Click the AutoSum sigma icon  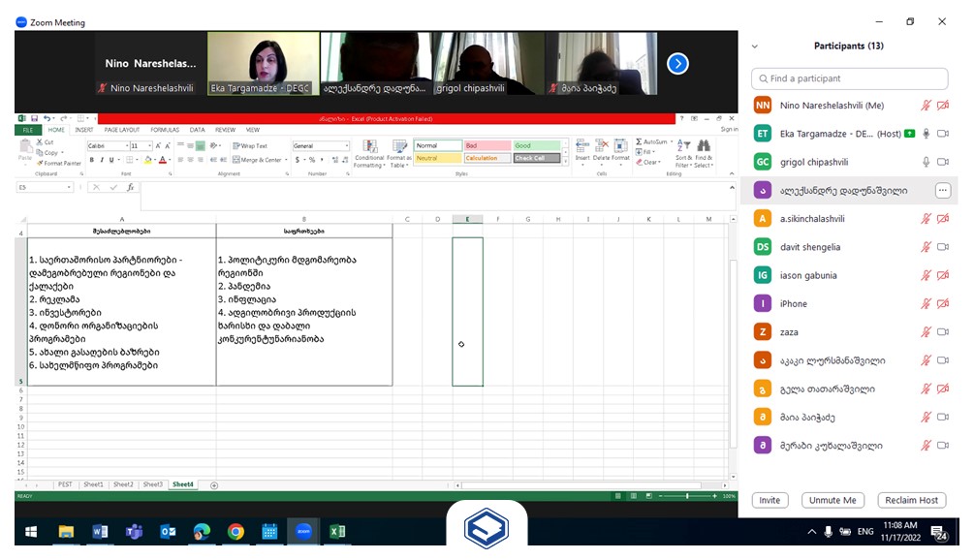[639, 142]
